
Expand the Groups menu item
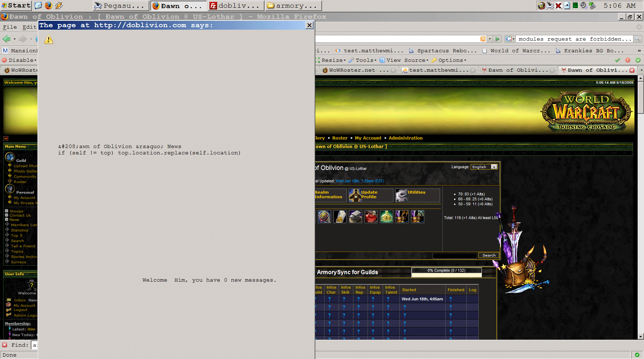click(7, 211)
